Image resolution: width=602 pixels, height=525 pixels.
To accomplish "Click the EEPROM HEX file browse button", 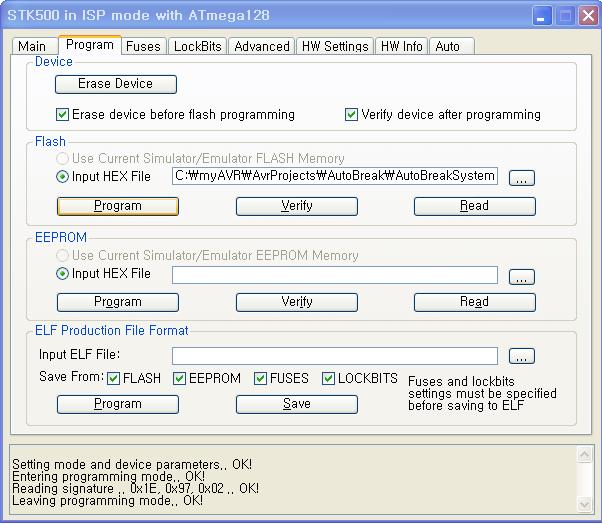I will point(522,277).
